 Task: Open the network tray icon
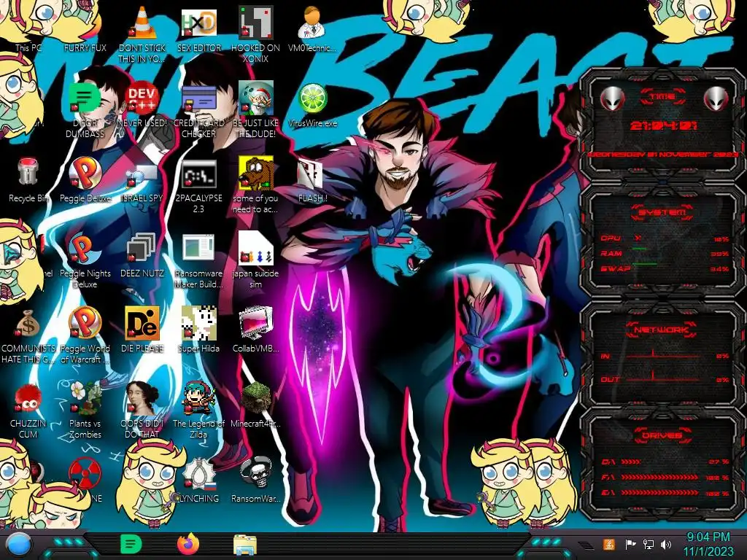[648, 544]
